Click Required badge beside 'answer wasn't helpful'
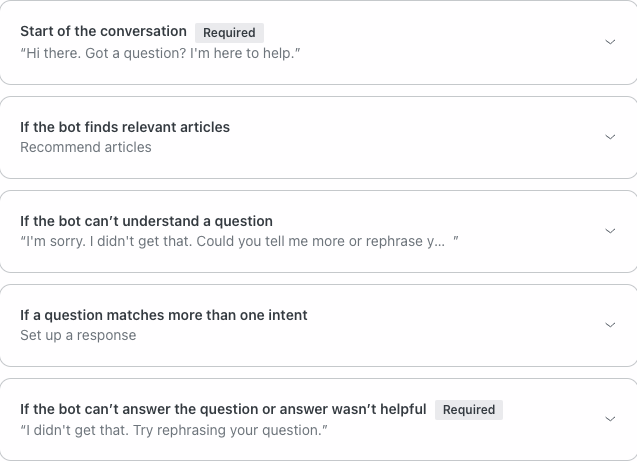This screenshot has height=461, width=637. [x=469, y=410]
